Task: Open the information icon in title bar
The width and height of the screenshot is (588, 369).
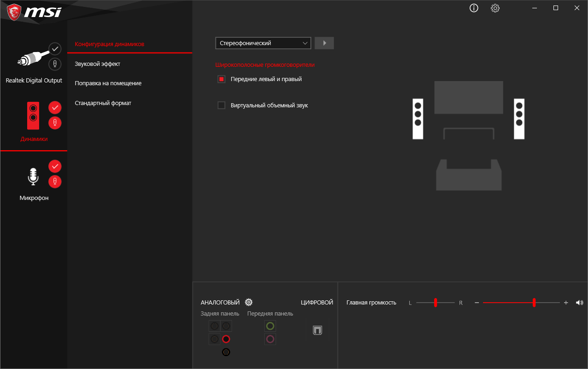Action: click(474, 8)
